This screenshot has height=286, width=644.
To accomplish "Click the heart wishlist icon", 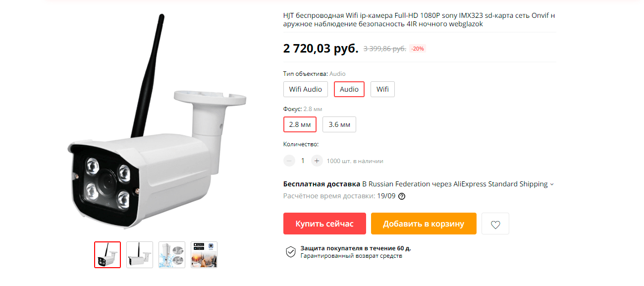I will pos(495,224).
